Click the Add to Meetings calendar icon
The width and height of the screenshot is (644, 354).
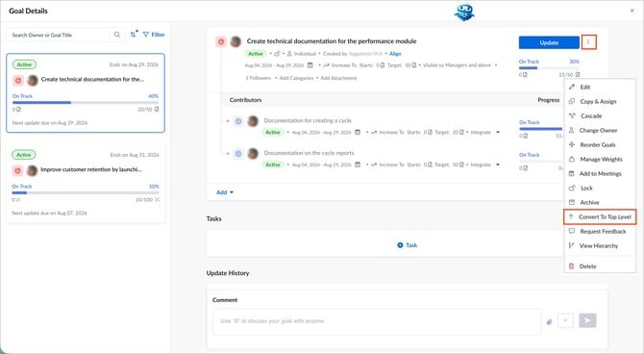pos(572,173)
